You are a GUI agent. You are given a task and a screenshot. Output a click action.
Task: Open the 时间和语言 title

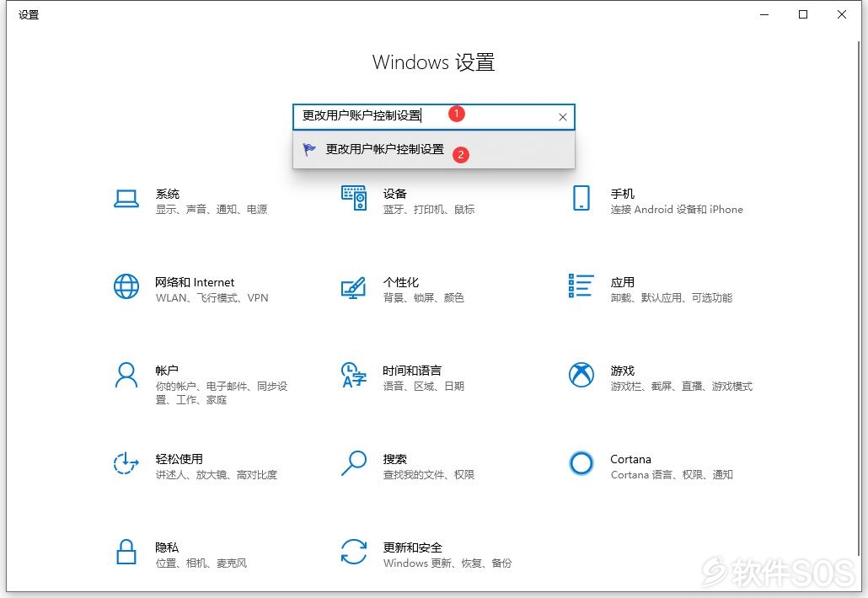(x=412, y=371)
